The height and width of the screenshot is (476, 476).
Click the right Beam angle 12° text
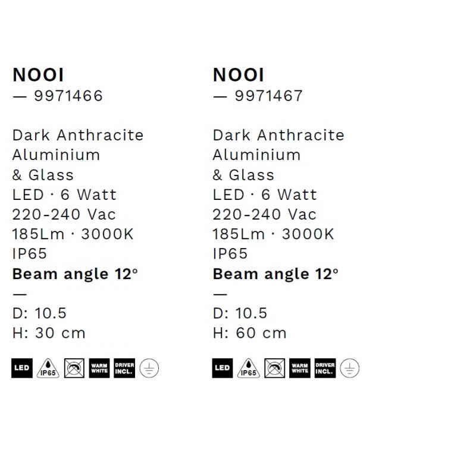click(275, 274)
